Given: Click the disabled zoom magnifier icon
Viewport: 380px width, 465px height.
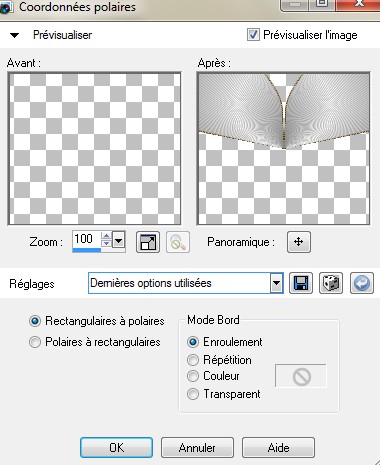Looking at the screenshot, I should [178, 242].
